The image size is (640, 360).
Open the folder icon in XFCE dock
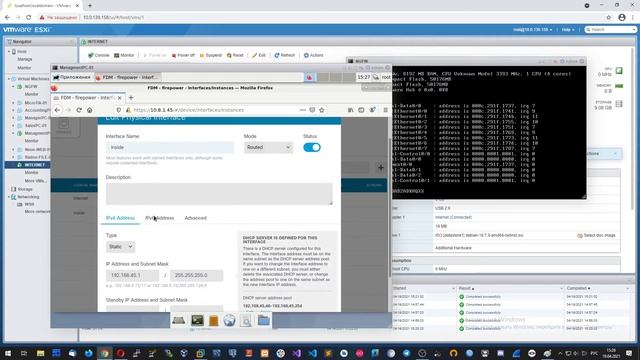tap(264, 320)
